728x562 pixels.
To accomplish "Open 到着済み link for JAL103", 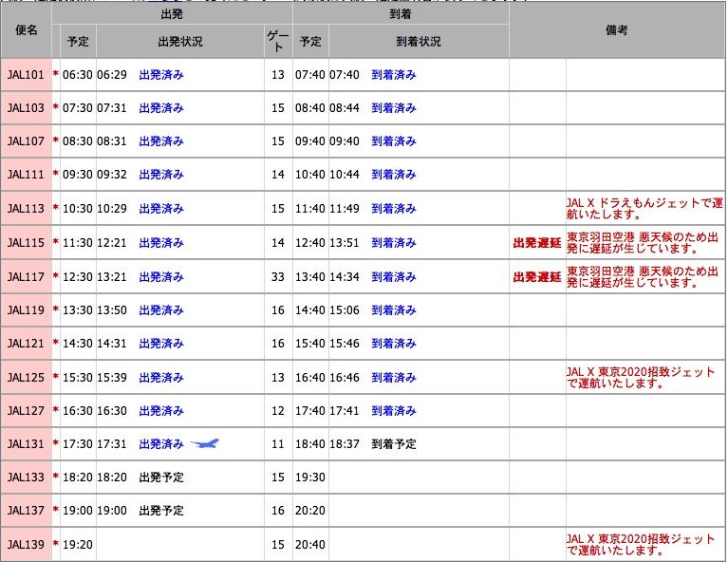I will (x=394, y=108).
